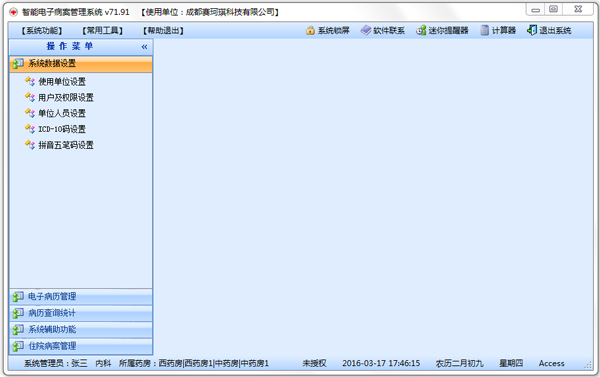600x377 pixels.
Task: Click the 未授权 status text
Action: 314,363
